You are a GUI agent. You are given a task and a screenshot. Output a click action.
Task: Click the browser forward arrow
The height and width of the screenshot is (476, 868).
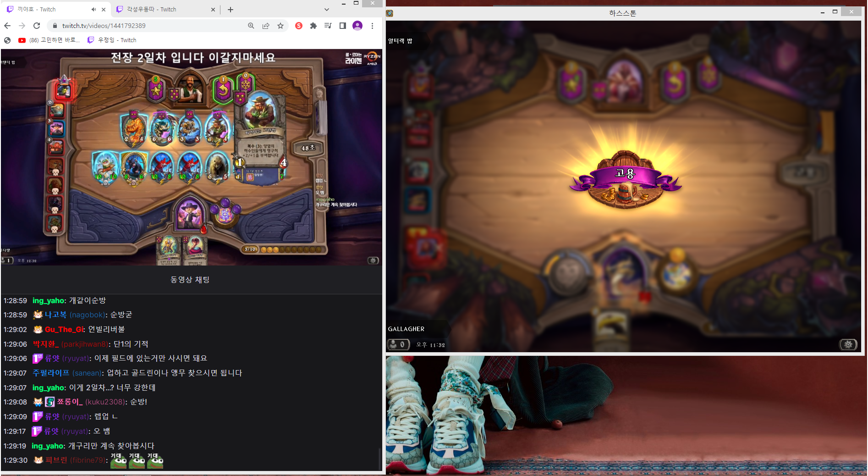click(22, 26)
